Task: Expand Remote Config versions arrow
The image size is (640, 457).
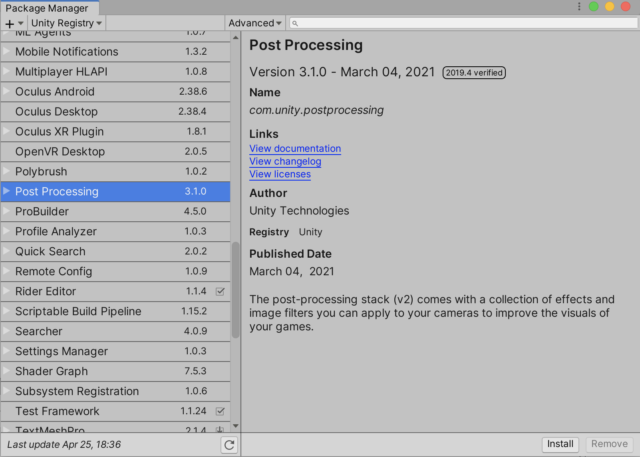Action: [6, 271]
